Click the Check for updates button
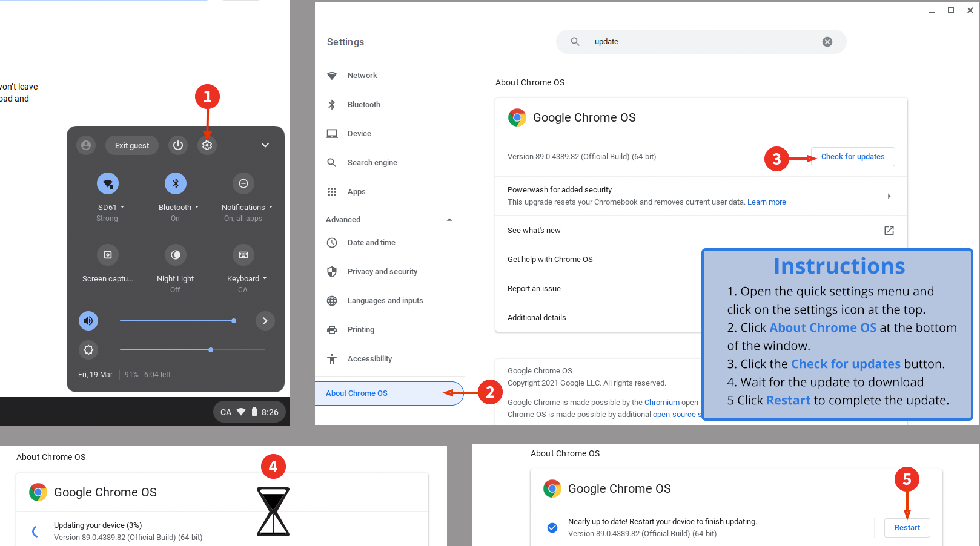Viewport: 980px width, 546px height. point(853,157)
